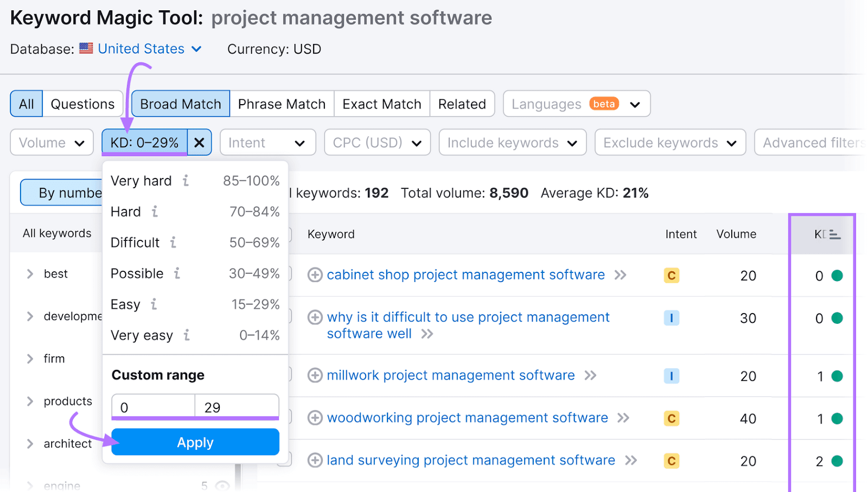Click the US flag database icon

(x=86, y=48)
